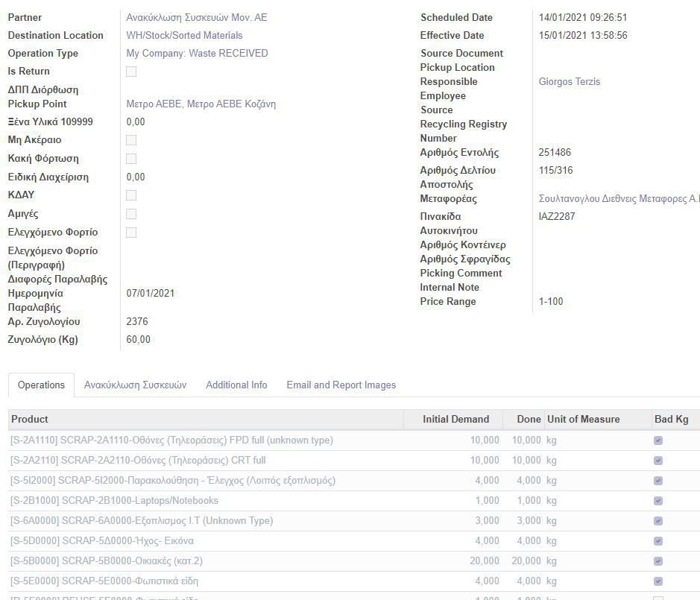
Task: Open the SCRAP-5B0000 Οικιακές product row
Action: click(x=107, y=560)
